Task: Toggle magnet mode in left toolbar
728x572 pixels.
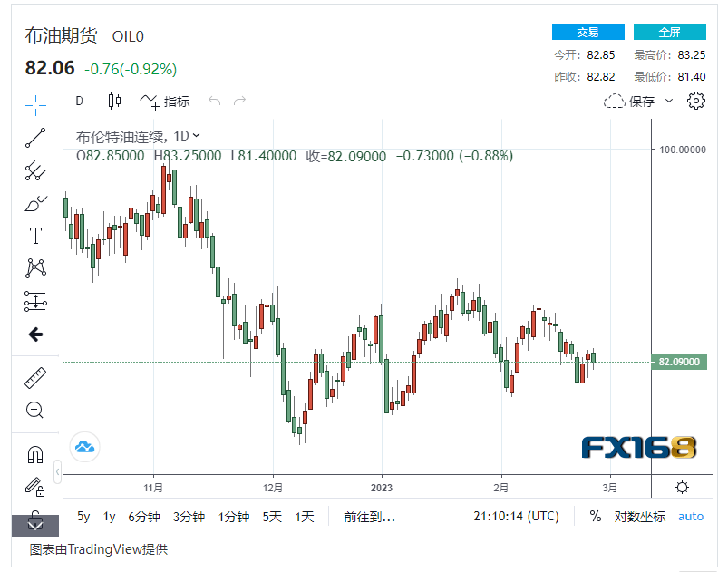Action: [x=35, y=454]
